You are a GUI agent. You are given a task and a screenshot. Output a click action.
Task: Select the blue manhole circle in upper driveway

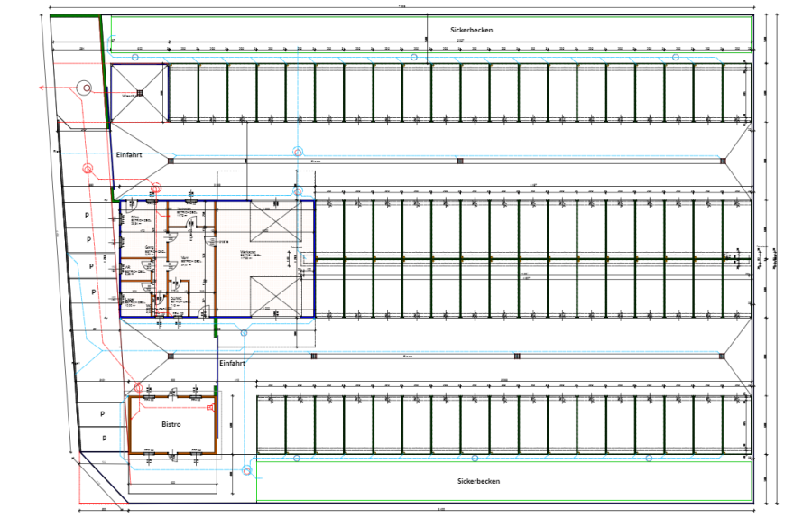298,150
